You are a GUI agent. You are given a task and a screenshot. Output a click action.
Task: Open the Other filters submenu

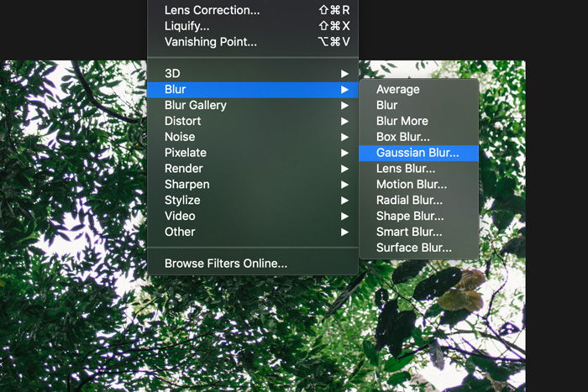tap(253, 232)
